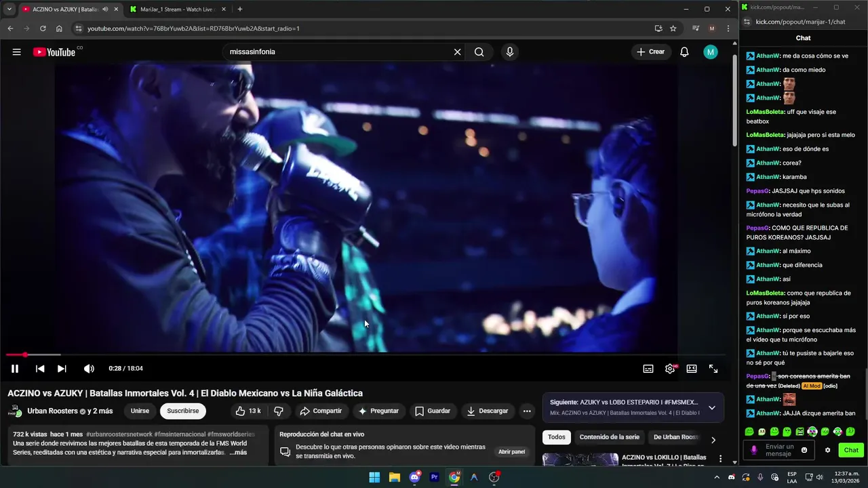Screen dimensions: 868x488
Task: Open the account avatar menu
Action: coord(710,52)
